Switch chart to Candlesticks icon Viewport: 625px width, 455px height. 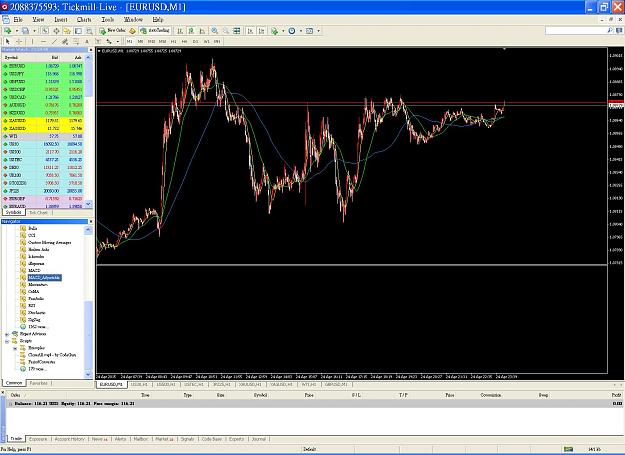(191, 31)
